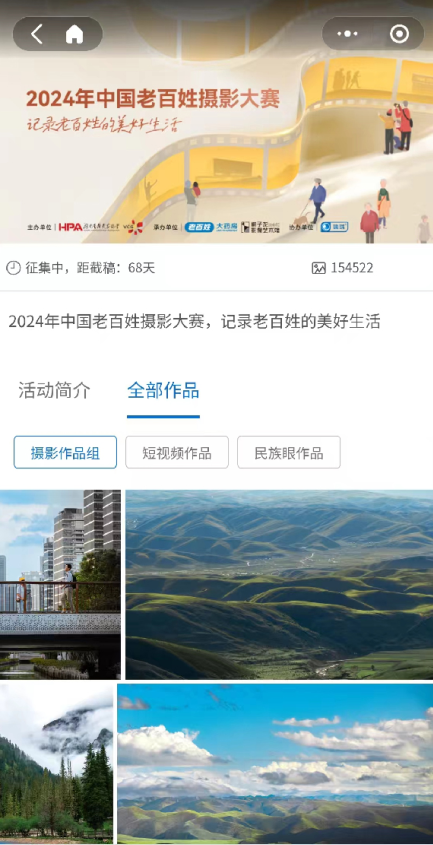Switch to the 活动简介 tab
The width and height of the screenshot is (433, 845).
(54, 391)
